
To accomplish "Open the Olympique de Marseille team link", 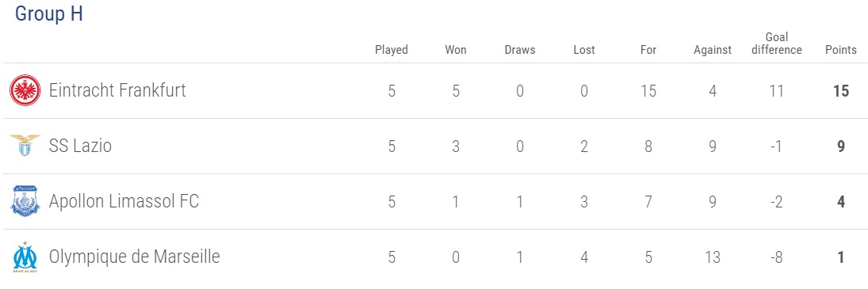I will [135, 257].
